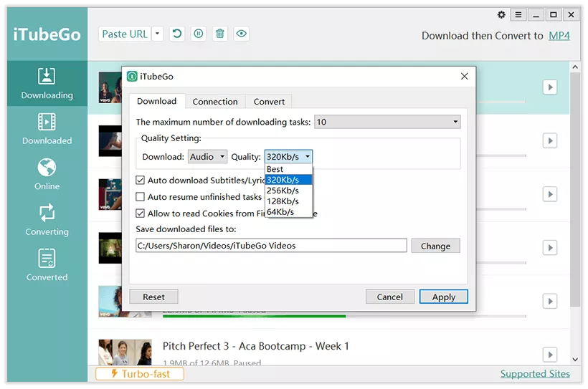Click the save path input field

(271, 246)
